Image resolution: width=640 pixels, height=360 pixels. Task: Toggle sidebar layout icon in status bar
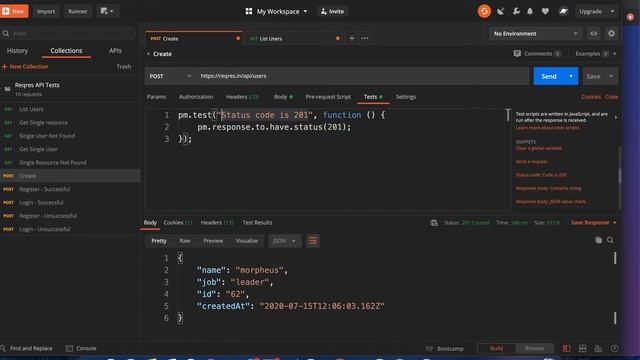click(567, 348)
